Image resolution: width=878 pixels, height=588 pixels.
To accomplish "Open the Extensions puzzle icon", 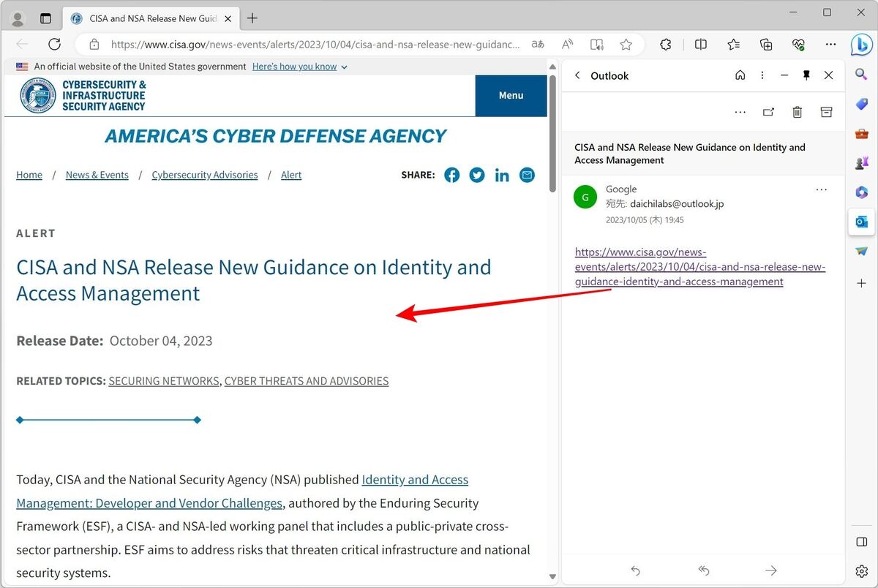I will 666,44.
